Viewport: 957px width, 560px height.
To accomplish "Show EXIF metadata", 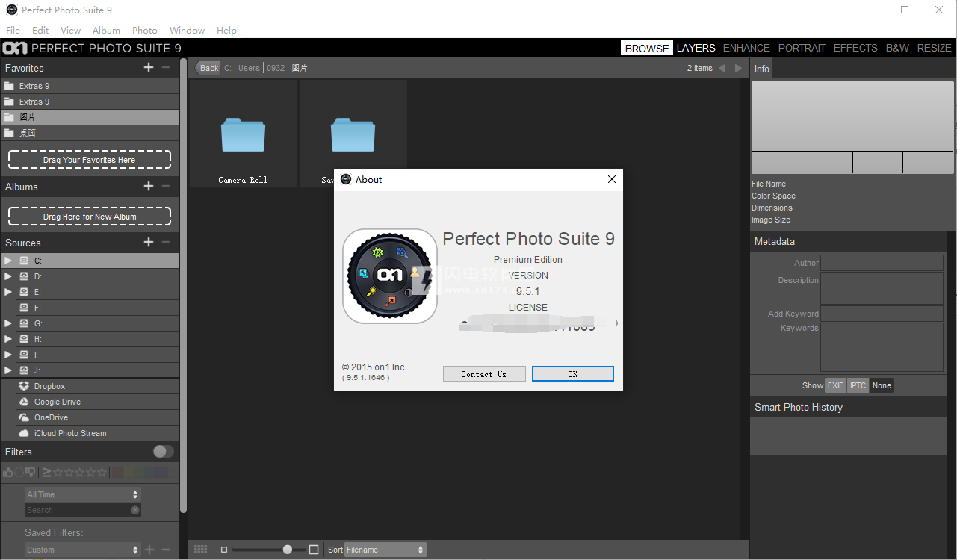I will (835, 385).
